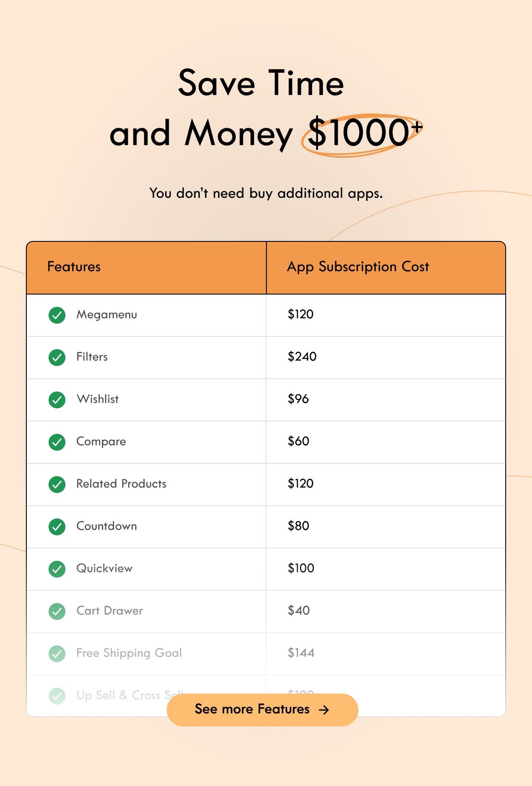Toggle the faded checkmark beside Cart Drawer

(x=57, y=611)
